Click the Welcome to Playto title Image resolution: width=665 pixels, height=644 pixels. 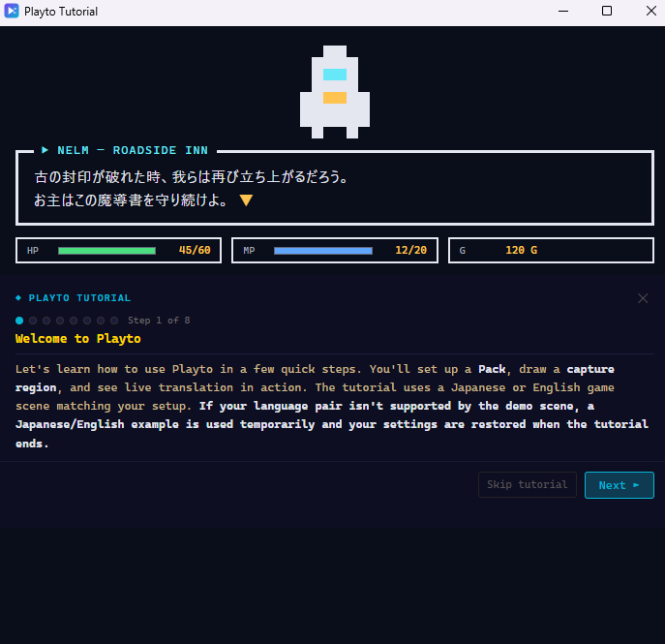coord(78,339)
